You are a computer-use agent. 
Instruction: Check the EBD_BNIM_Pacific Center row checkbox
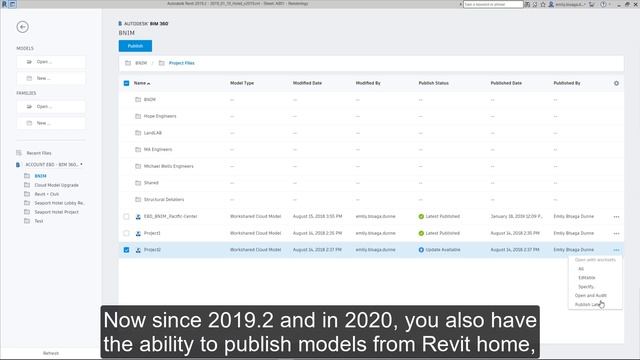click(x=126, y=217)
